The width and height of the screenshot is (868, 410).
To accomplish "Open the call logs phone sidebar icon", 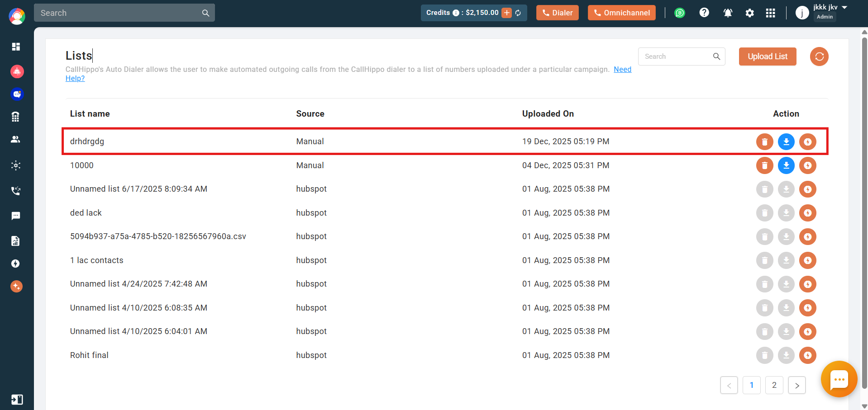I will coord(16,190).
